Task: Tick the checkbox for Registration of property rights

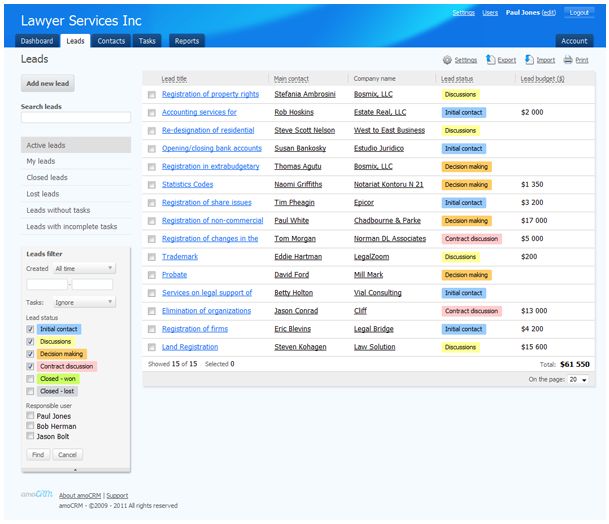Action: 152,95
